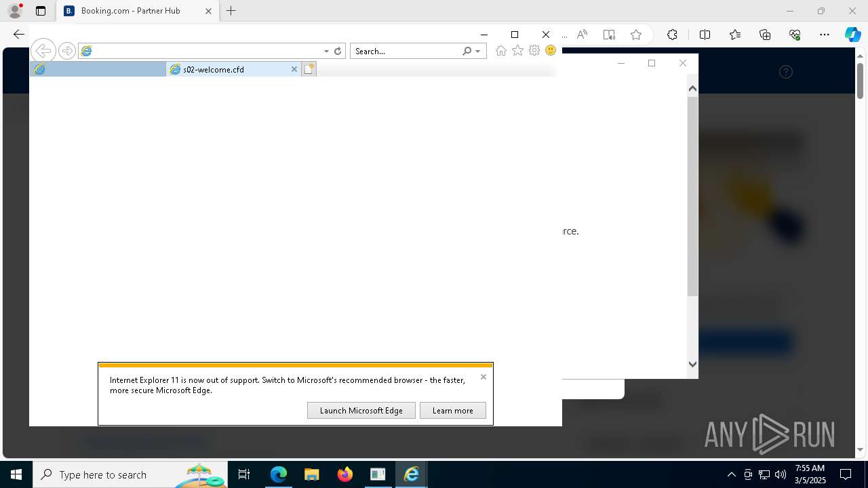The width and height of the screenshot is (868, 488).
Task: Open the Internet Explorer Home icon
Action: pyautogui.click(x=501, y=51)
